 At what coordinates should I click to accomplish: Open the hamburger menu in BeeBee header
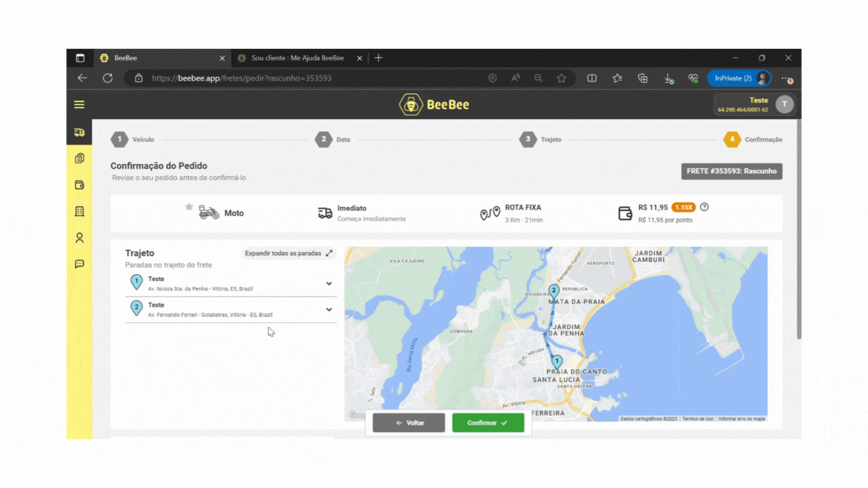(79, 105)
